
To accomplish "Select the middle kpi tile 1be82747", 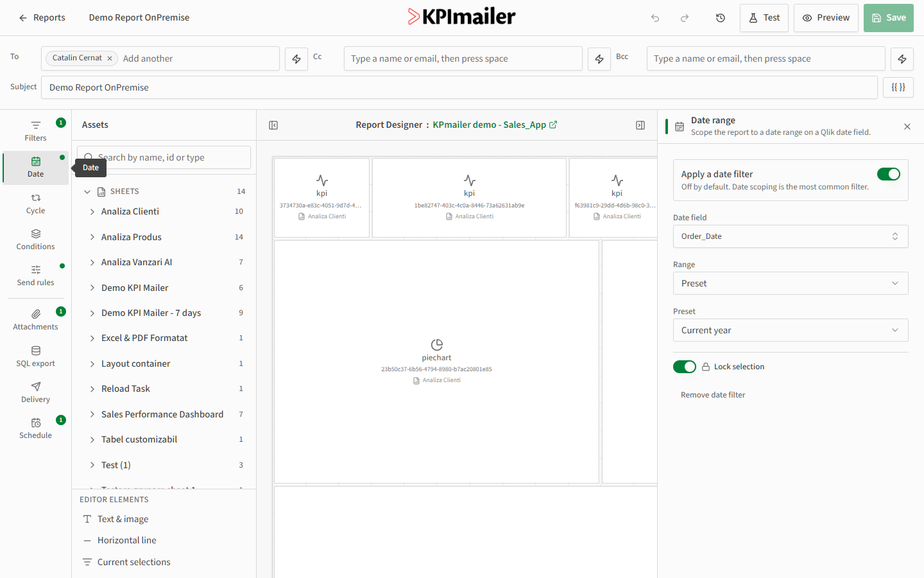I will click(x=470, y=198).
